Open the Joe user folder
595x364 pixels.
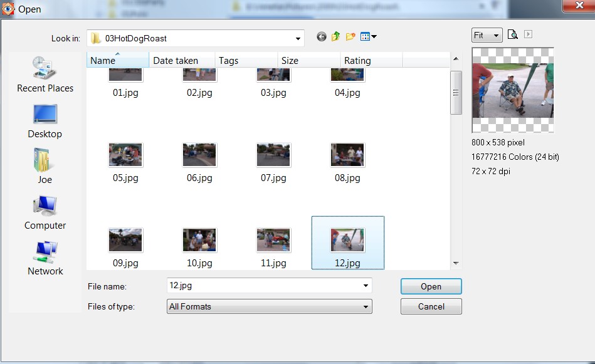pos(45,166)
